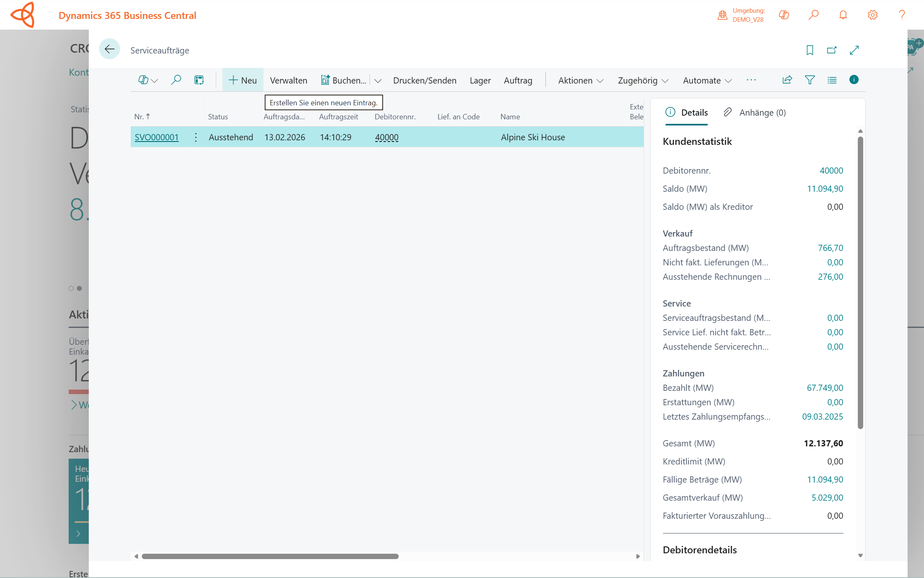Open page in new window icon
This screenshot has width=924, height=578.
coord(832,50)
